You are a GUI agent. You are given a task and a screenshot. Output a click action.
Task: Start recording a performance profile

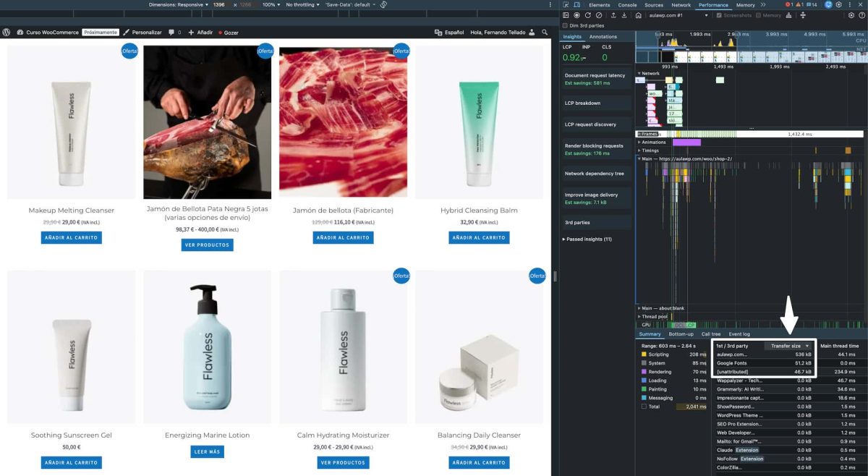click(576, 15)
